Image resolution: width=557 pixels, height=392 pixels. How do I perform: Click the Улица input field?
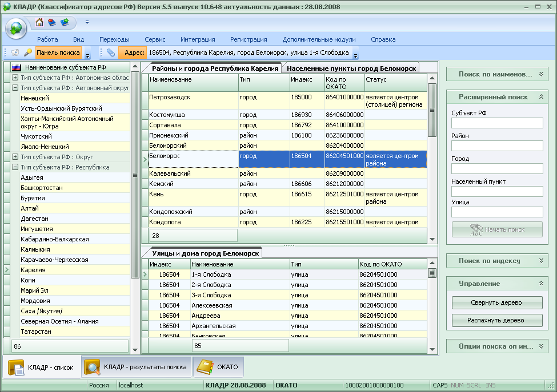[497, 212]
